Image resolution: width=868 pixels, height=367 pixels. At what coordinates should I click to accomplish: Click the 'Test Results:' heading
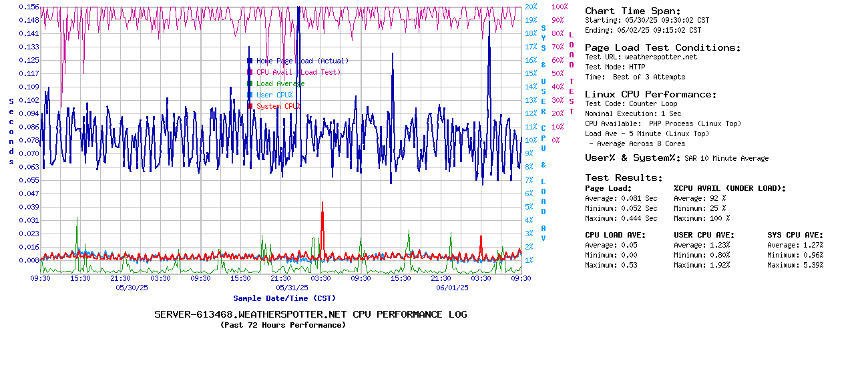pyautogui.click(x=624, y=177)
